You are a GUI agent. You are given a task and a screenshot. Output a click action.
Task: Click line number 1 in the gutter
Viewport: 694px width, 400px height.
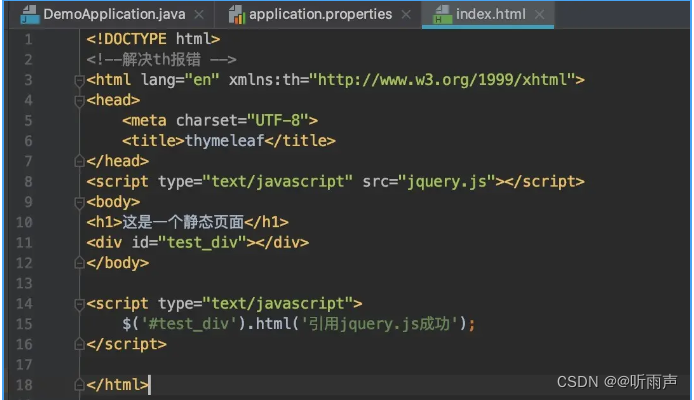28,40
